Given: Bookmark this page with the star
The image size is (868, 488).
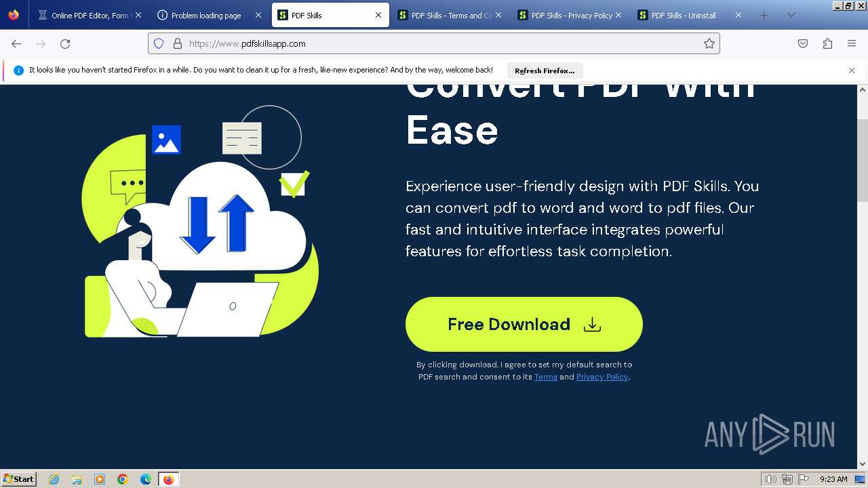Looking at the screenshot, I should click(709, 43).
